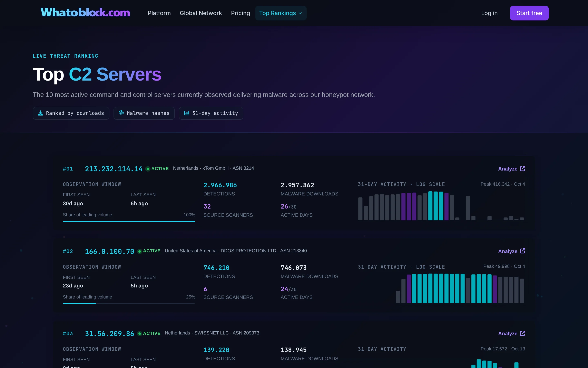Click green ACTIVE status dot for 213.232.114.14
The image size is (588, 368).
point(148,169)
